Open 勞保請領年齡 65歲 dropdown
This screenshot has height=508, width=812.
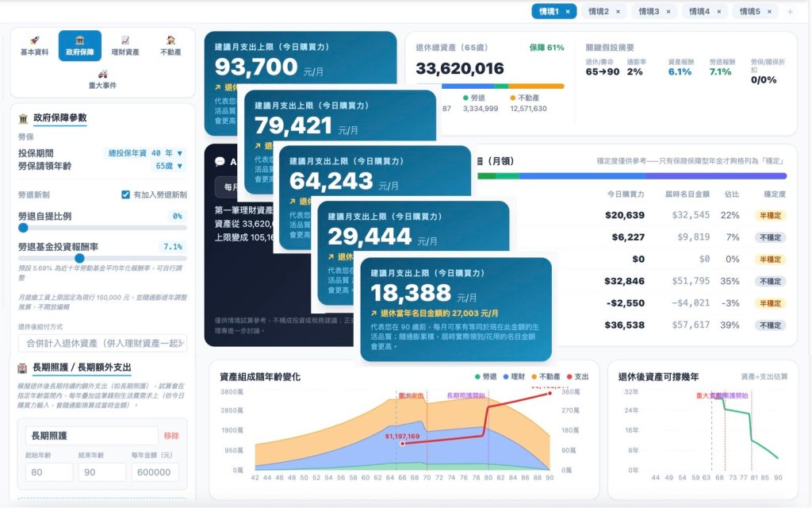point(169,166)
